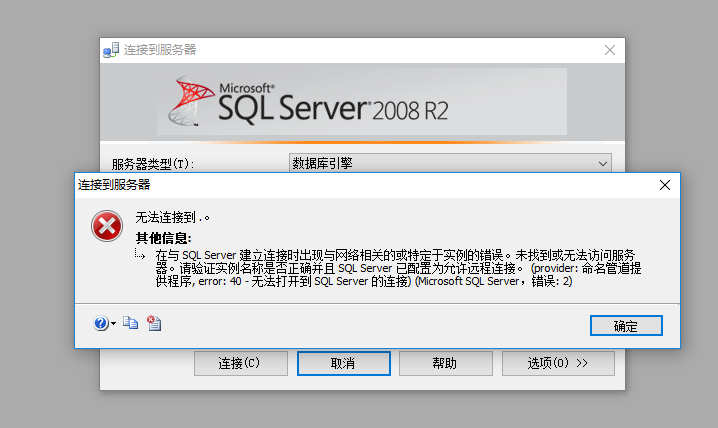This screenshot has width=718, height=428.
Task: Close the error message dialog
Action: coord(664,185)
